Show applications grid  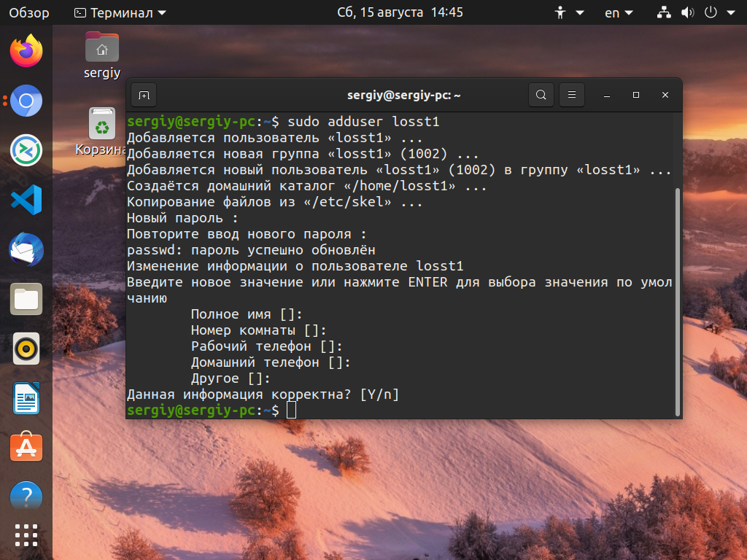pos(26,536)
